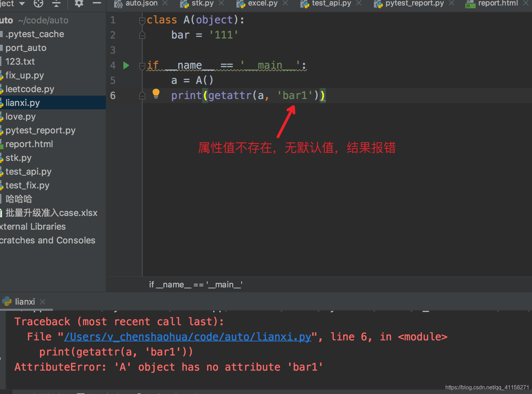Click the locate/scroll-from-source target icon

point(38,3)
